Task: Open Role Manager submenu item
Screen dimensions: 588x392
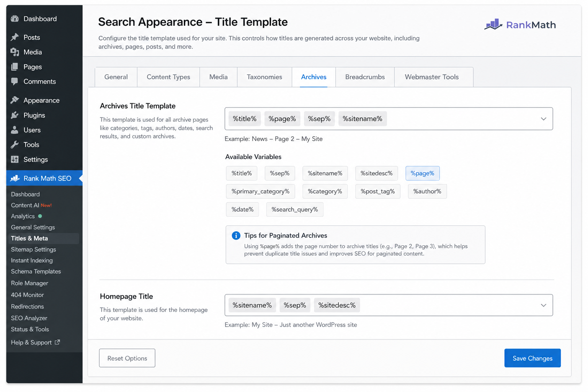Action: (29, 283)
